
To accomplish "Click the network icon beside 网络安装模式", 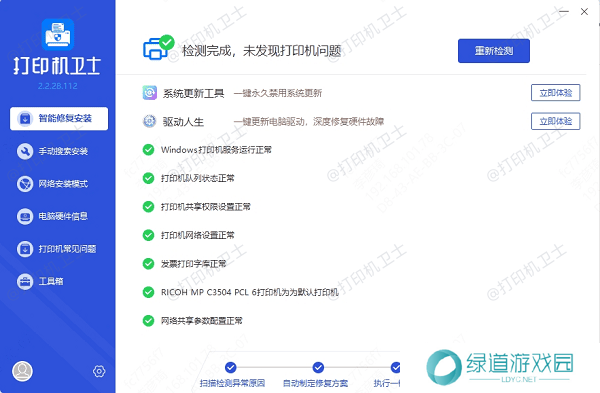I will point(25,184).
